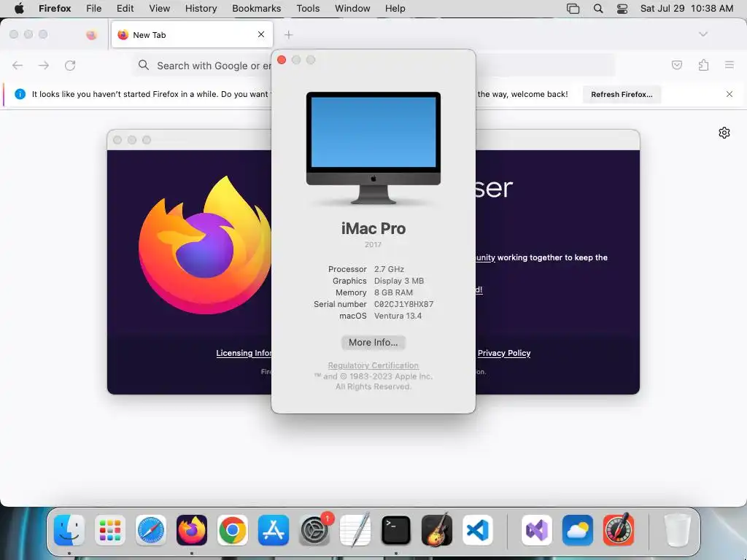The height and width of the screenshot is (560, 747).
Task: Open Launchpad from the Dock
Action: [110, 530]
